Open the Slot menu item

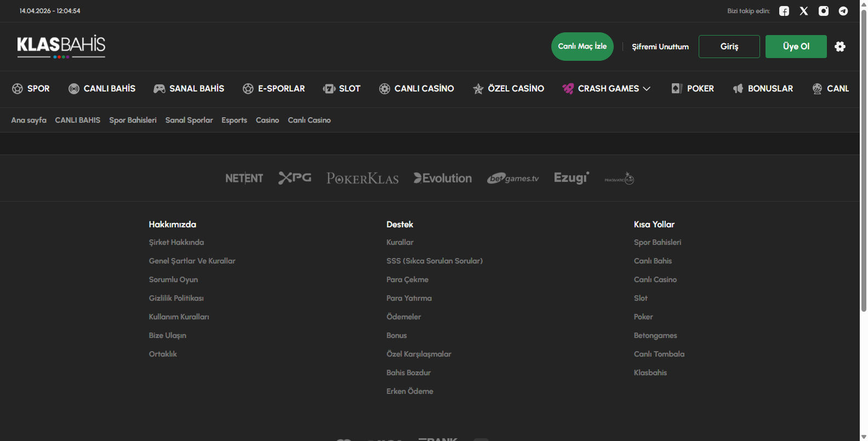[x=342, y=89]
